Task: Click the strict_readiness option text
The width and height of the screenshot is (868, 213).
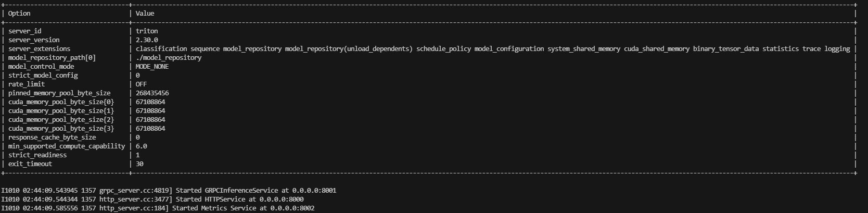Action: (37, 155)
